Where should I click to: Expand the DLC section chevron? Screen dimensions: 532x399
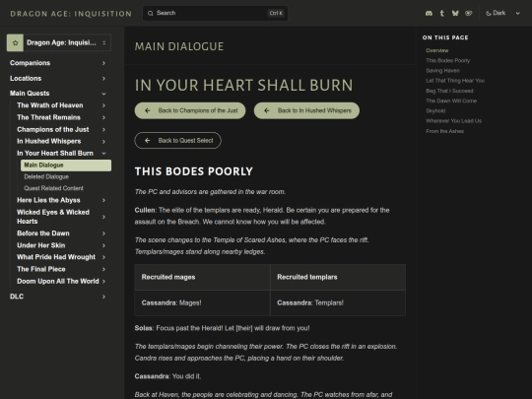coord(103,297)
